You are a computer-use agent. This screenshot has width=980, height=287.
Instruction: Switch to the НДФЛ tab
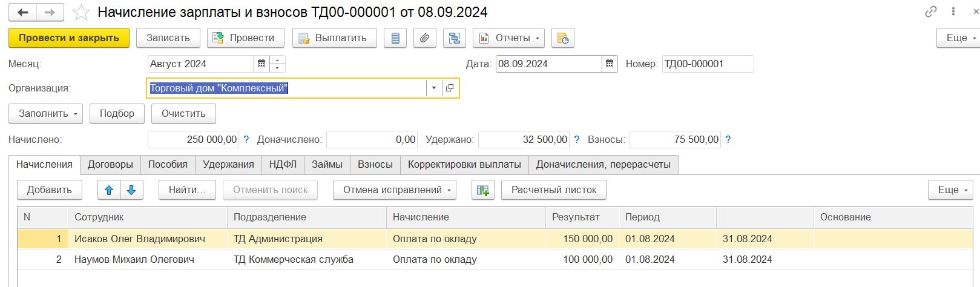click(x=283, y=164)
